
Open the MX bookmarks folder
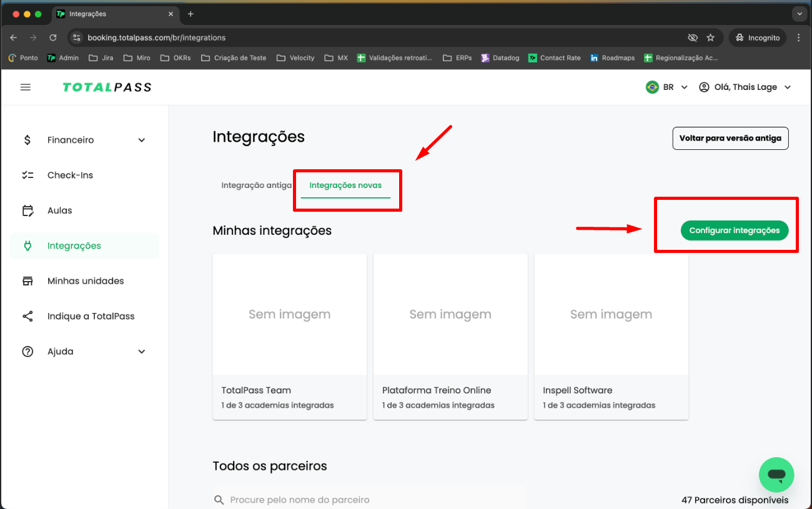click(x=336, y=58)
